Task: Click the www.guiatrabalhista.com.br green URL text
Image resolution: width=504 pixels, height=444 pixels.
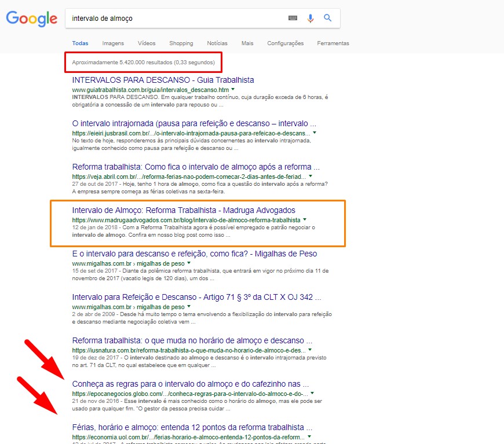Action: 151,90
